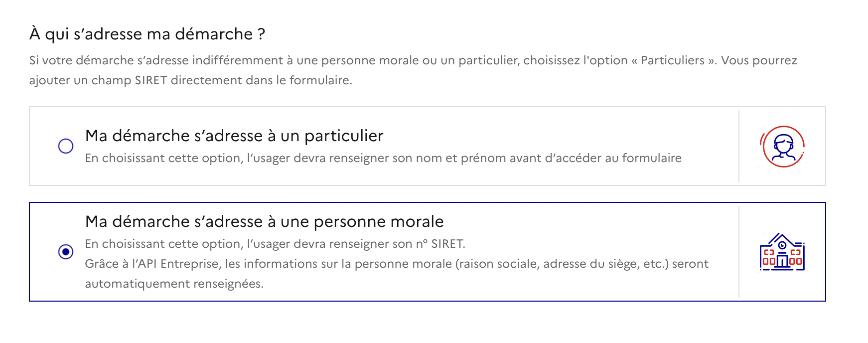
Task: Click heading "À qui s'adresse ma démarche ?"
Action: (147, 34)
